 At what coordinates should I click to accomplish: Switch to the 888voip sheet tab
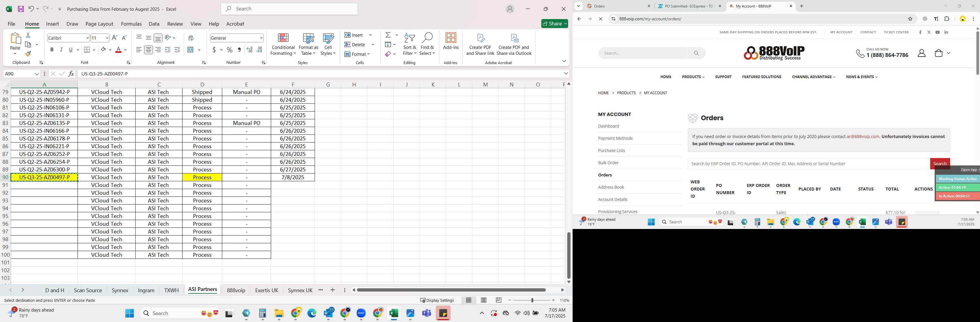pos(236,290)
